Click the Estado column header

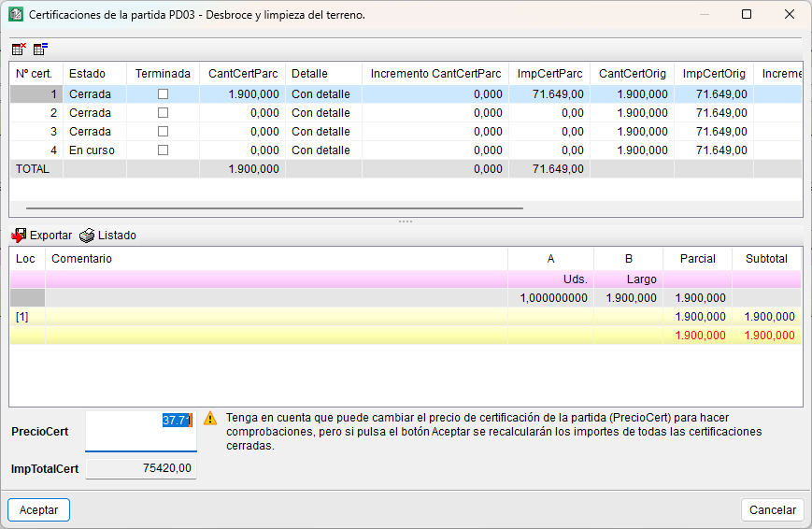(94, 74)
